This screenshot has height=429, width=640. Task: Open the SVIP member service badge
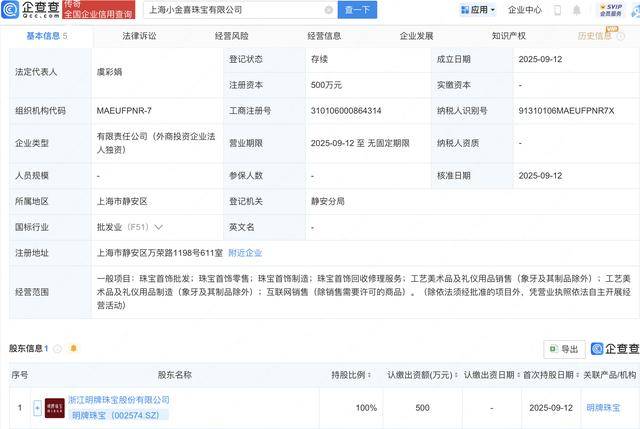click(x=611, y=10)
